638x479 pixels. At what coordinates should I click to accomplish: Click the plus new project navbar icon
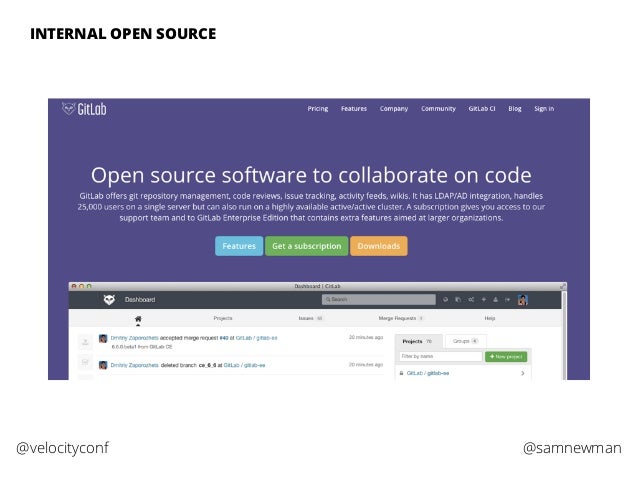(x=484, y=300)
